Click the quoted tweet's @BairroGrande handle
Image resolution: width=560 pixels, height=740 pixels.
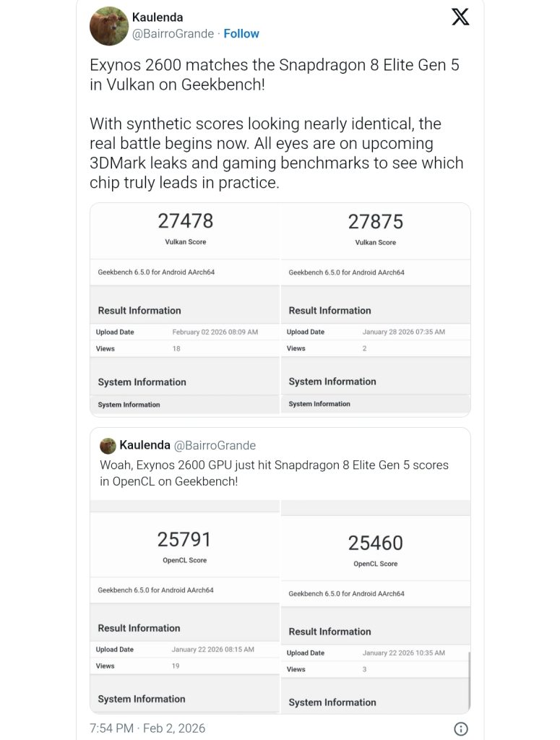click(x=215, y=446)
